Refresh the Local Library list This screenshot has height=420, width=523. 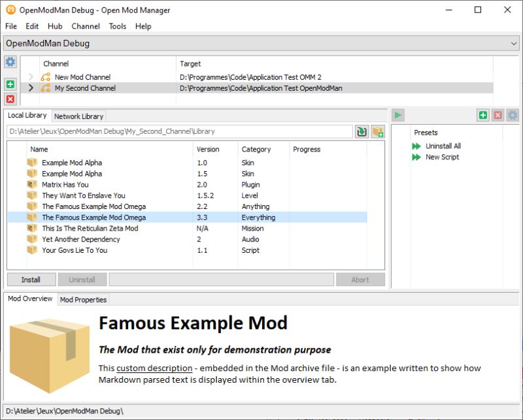[362, 131]
